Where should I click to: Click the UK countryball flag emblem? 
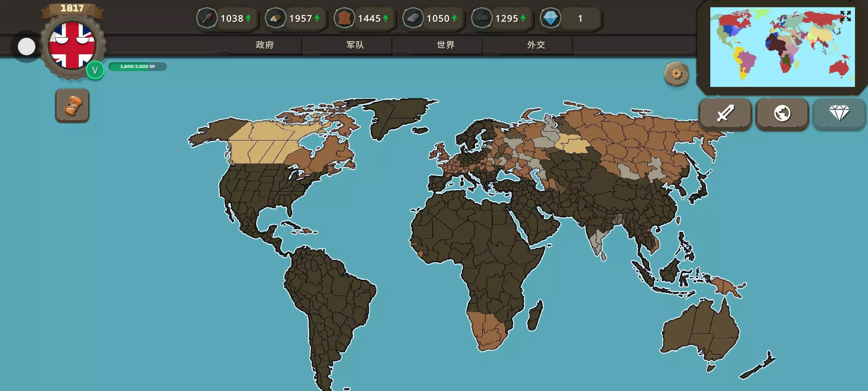[72, 46]
